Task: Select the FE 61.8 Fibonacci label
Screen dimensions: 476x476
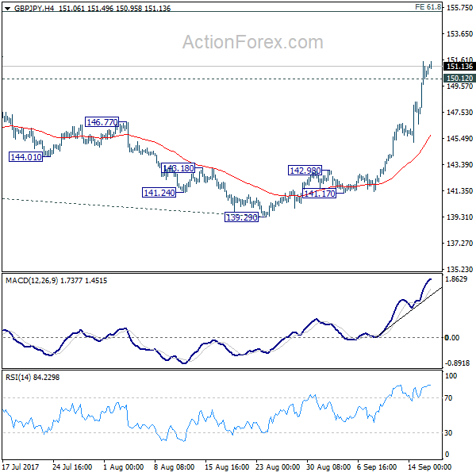Action: [x=428, y=6]
